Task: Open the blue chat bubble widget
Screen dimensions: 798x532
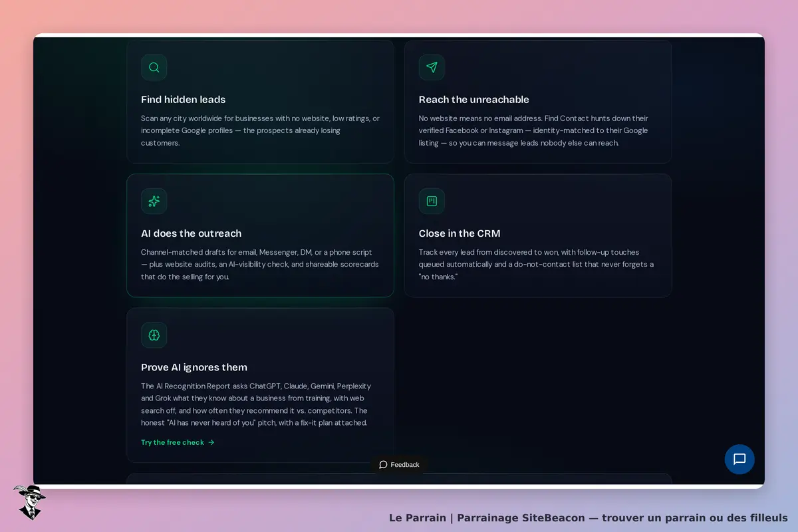Action: pyautogui.click(x=739, y=459)
